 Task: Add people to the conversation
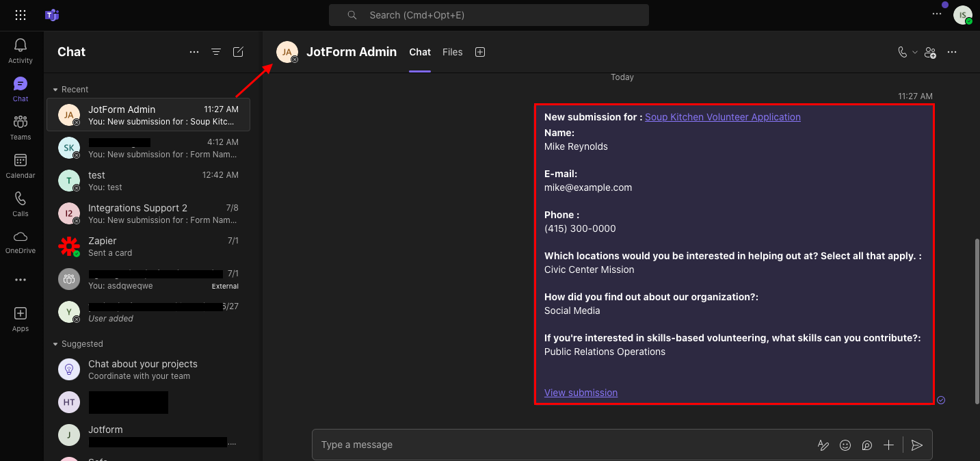coord(930,52)
